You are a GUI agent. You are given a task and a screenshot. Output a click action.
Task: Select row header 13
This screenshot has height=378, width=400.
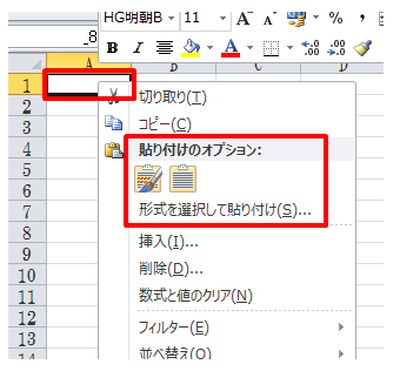pos(27,338)
